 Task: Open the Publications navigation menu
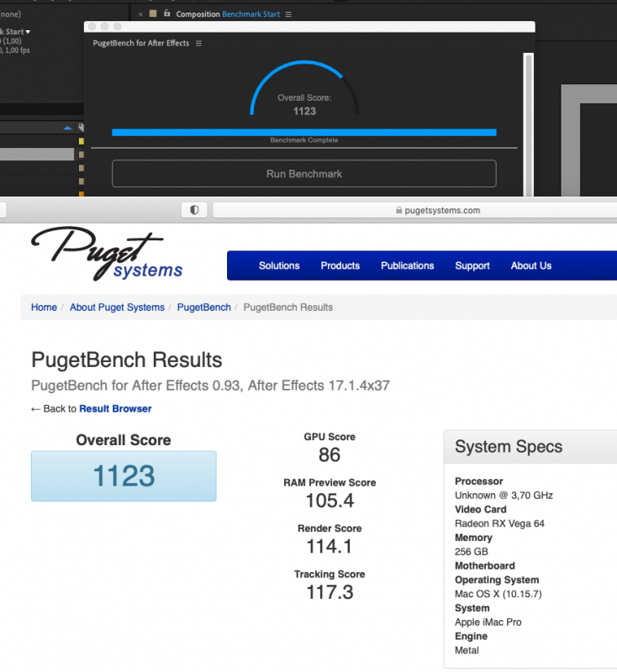408,265
